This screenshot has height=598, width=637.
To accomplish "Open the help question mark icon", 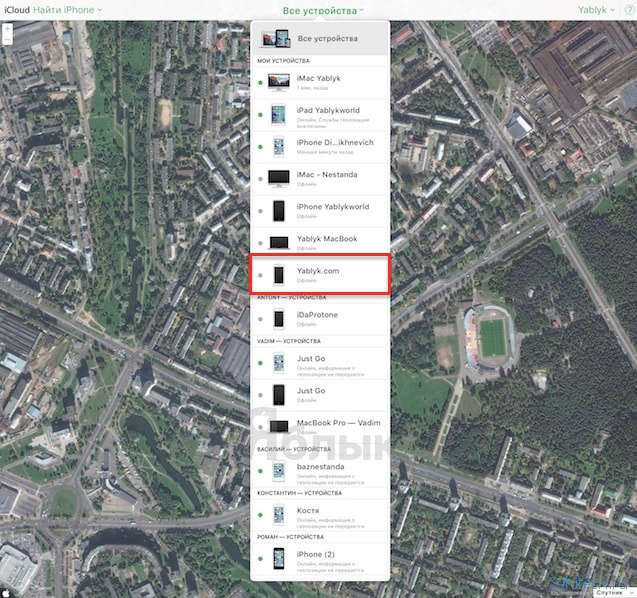I will tap(629, 10).
